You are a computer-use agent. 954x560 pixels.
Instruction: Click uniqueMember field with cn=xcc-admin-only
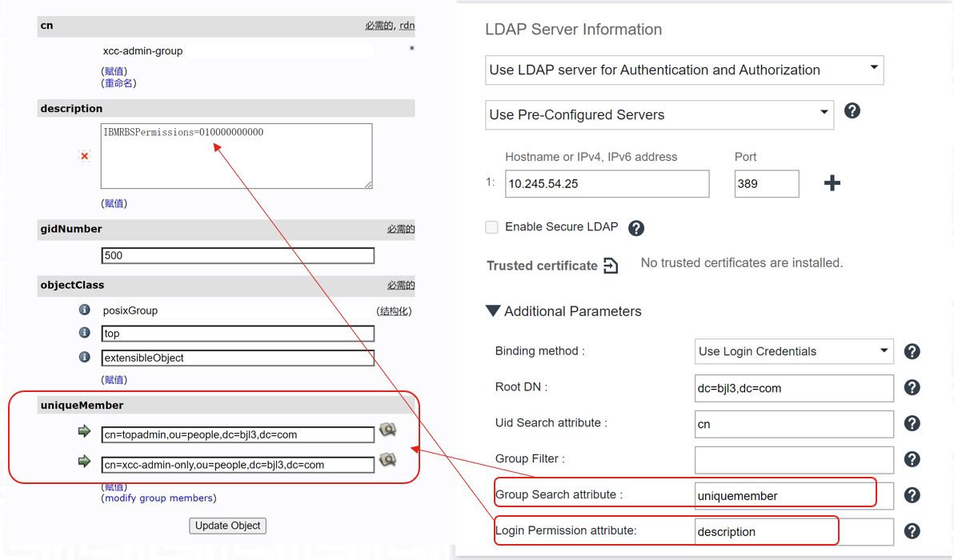click(238, 465)
